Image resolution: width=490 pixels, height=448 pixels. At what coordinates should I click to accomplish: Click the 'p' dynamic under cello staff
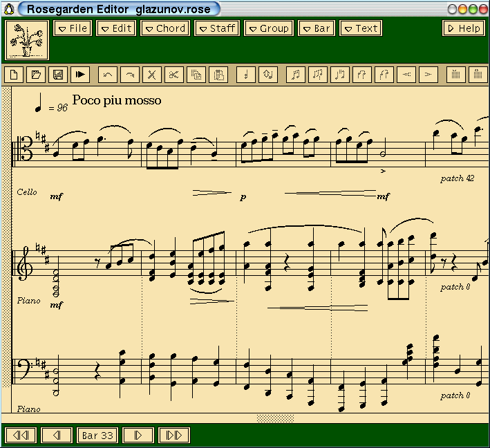tap(243, 197)
